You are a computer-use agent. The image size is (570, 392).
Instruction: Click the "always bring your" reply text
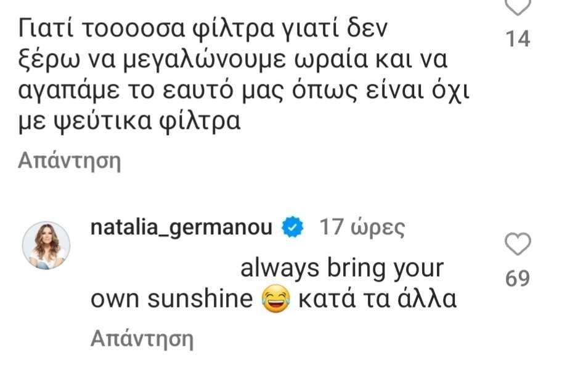[x=341, y=269]
